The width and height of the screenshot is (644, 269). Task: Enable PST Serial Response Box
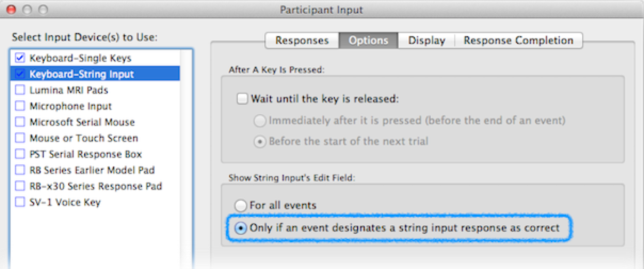[x=20, y=154]
